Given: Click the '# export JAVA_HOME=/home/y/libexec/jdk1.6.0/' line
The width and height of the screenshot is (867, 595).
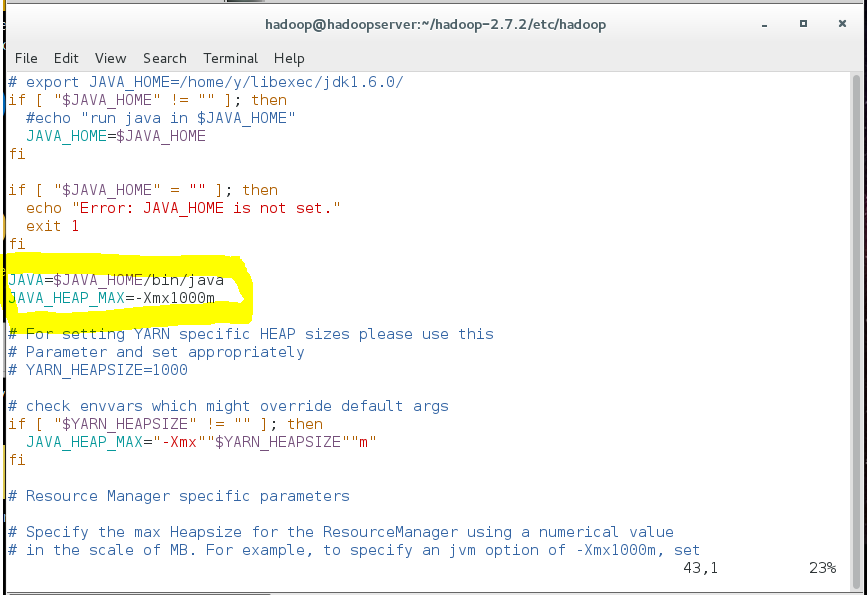Looking at the screenshot, I should point(206,82).
